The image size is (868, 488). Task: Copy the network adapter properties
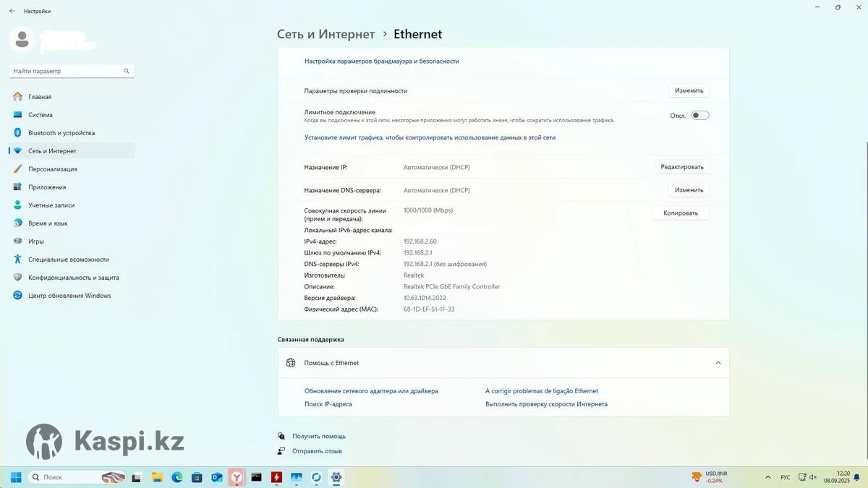[x=680, y=213]
